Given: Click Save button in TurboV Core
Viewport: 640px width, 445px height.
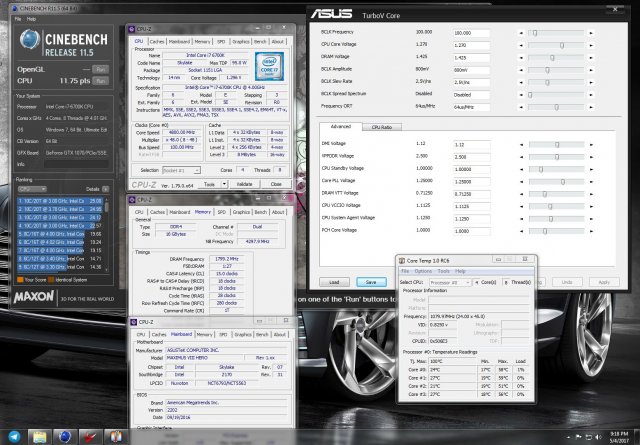Looking at the screenshot, I should point(372,282).
